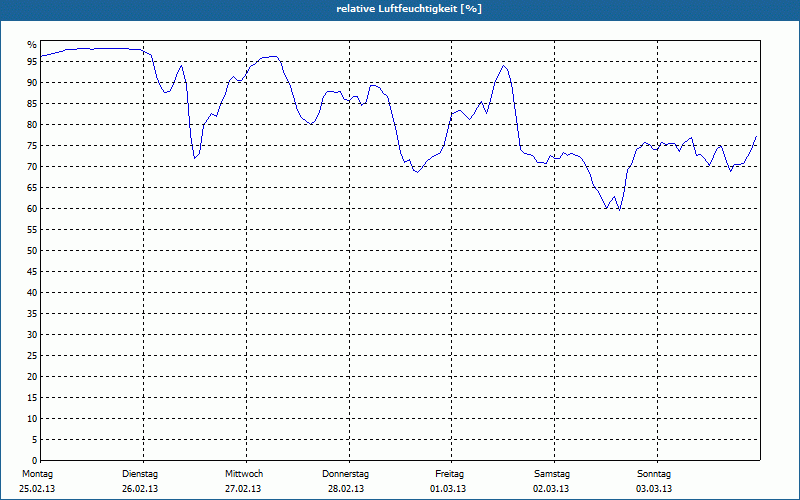Click the '45' y-axis value

coord(32,272)
